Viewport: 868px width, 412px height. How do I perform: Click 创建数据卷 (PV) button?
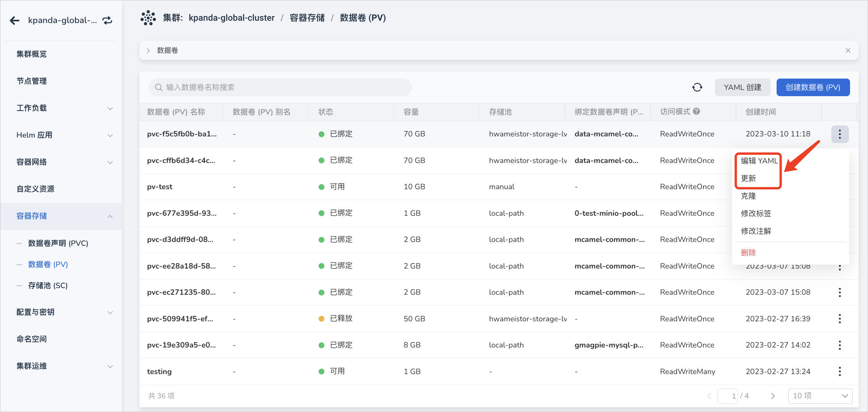(x=813, y=87)
